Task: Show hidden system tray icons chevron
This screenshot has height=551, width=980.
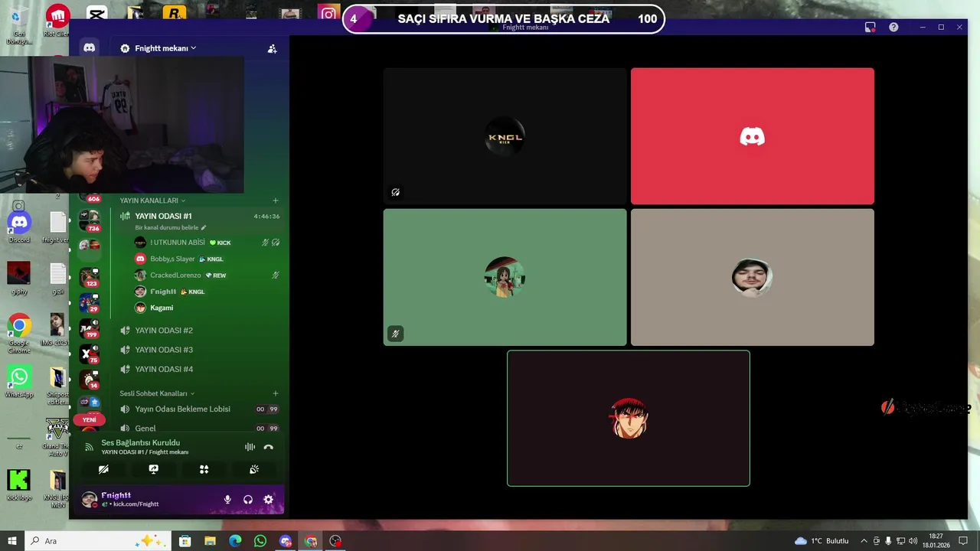Action: (864, 541)
